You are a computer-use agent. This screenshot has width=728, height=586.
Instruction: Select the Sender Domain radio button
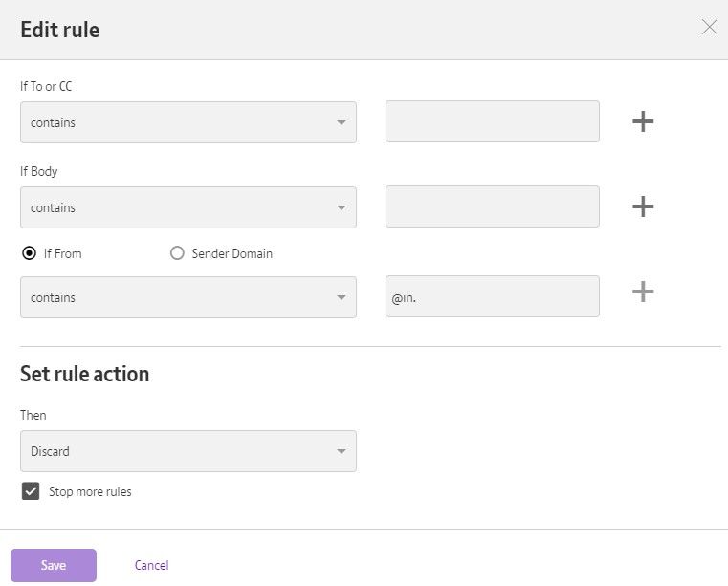[177, 253]
